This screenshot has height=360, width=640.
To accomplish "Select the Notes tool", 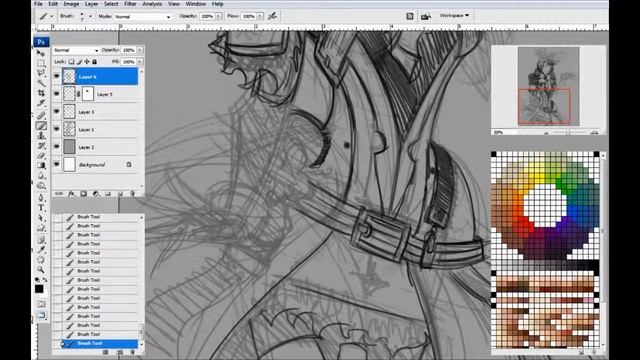I will click(x=41, y=240).
